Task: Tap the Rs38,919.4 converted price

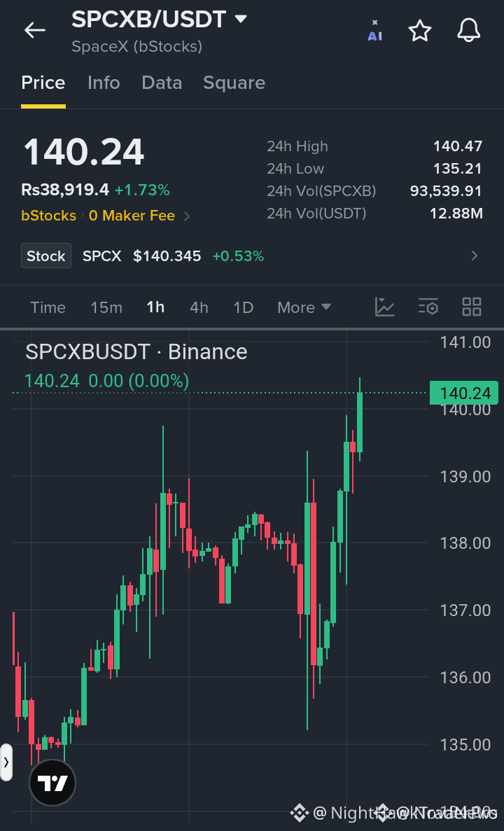Action: (x=65, y=190)
